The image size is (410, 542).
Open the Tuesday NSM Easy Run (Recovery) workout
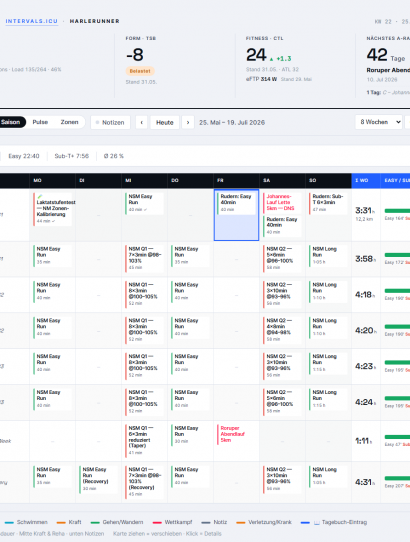point(98,479)
